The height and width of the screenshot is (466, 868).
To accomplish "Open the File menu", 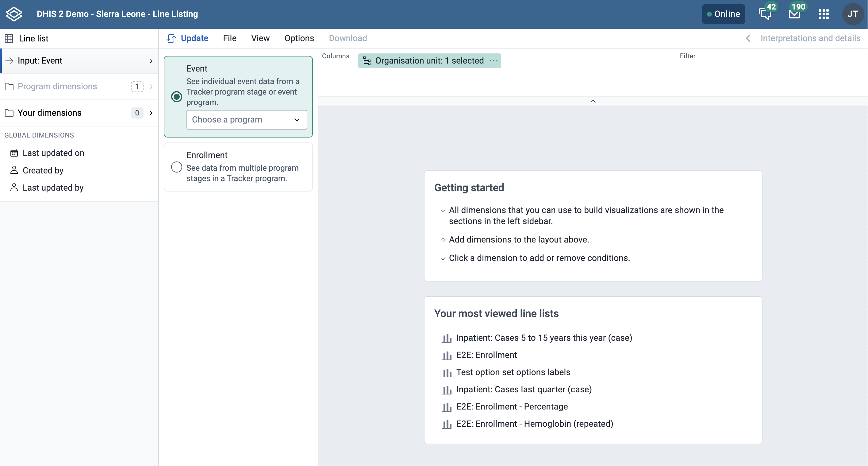I will pos(230,38).
